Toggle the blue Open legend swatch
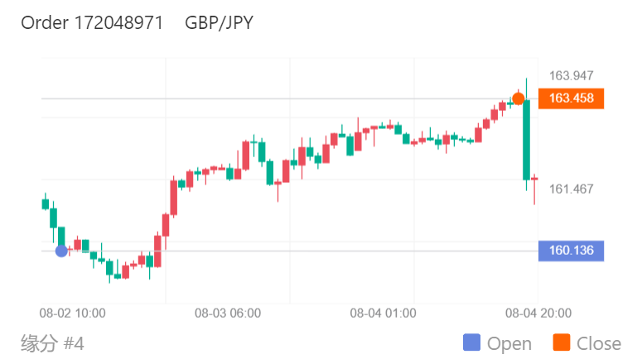The height and width of the screenshot is (364, 642). [x=471, y=343]
